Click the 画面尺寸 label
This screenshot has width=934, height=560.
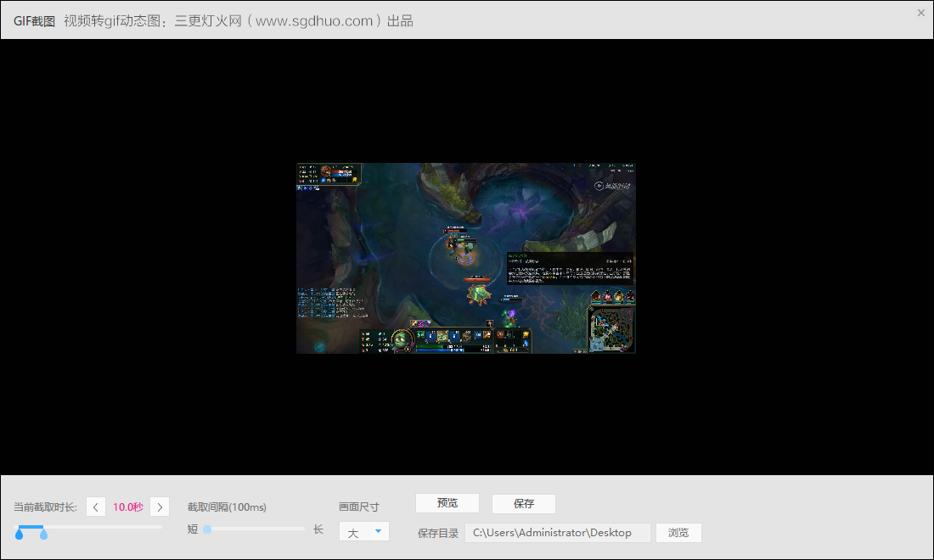[358, 507]
